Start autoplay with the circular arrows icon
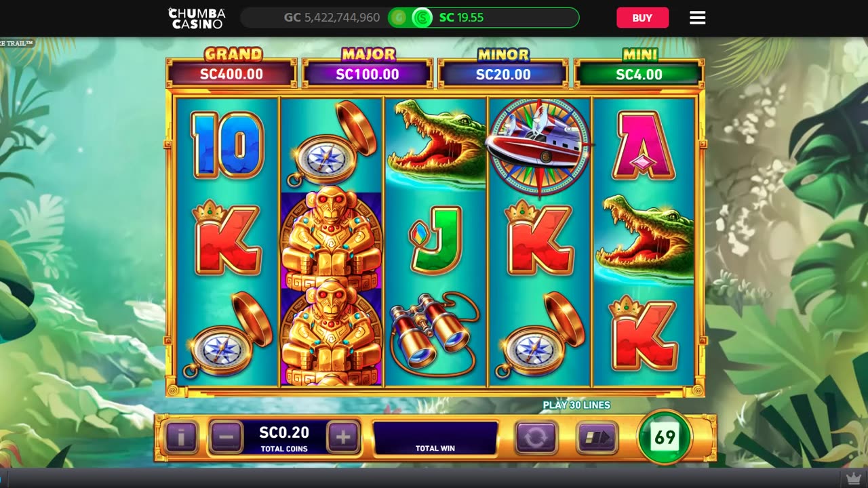Screen dimensions: 868x488 coord(536,438)
